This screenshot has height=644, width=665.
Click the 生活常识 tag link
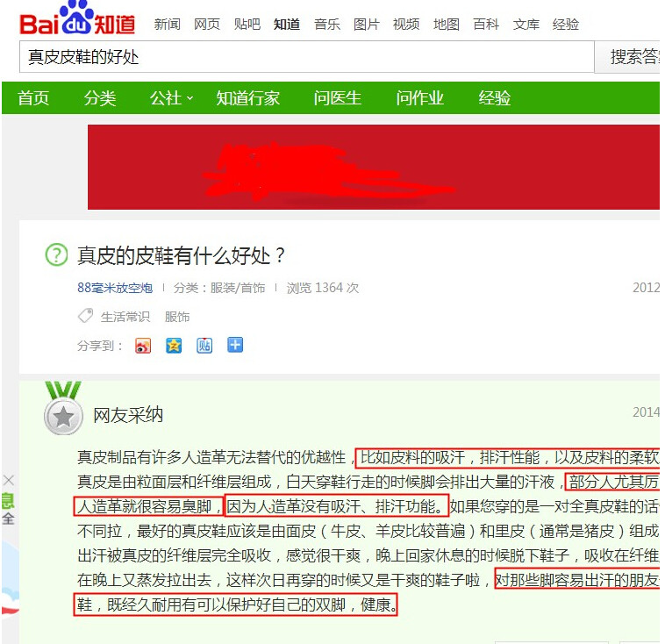(x=125, y=317)
